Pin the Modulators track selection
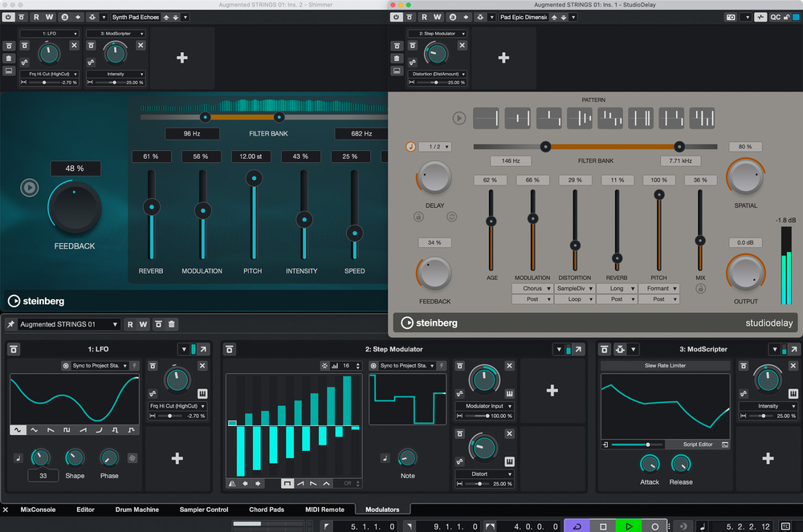Viewport: 803px width, 532px height. pos(10,324)
